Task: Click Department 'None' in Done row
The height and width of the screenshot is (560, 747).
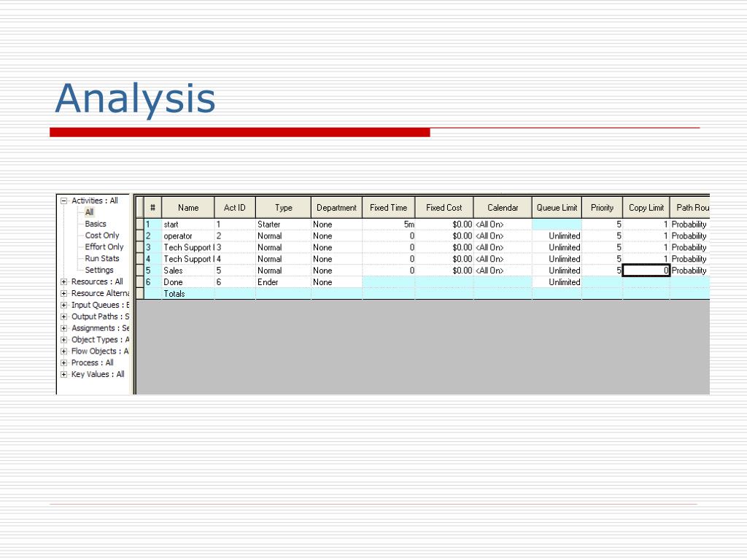Action: point(336,282)
